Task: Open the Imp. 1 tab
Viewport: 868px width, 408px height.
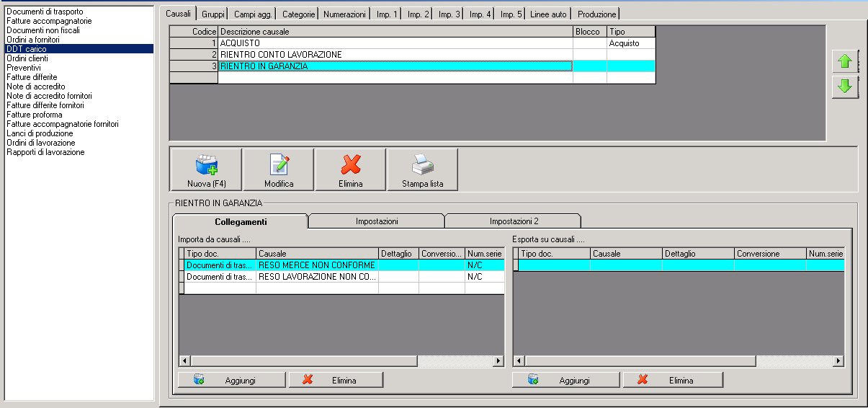Action: [x=387, y=14]
